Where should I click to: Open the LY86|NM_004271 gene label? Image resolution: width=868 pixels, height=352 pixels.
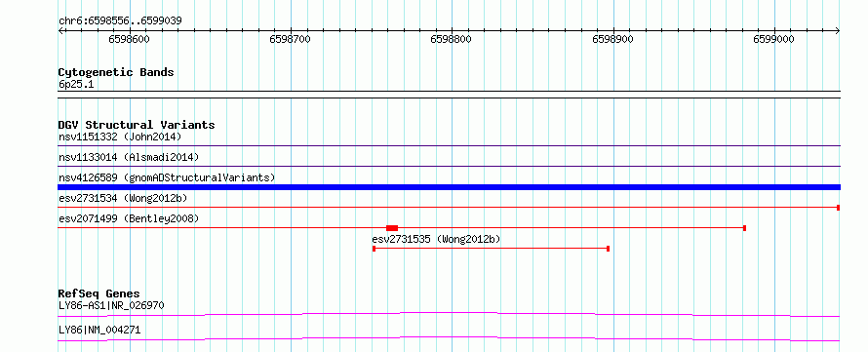click(99, 331)
